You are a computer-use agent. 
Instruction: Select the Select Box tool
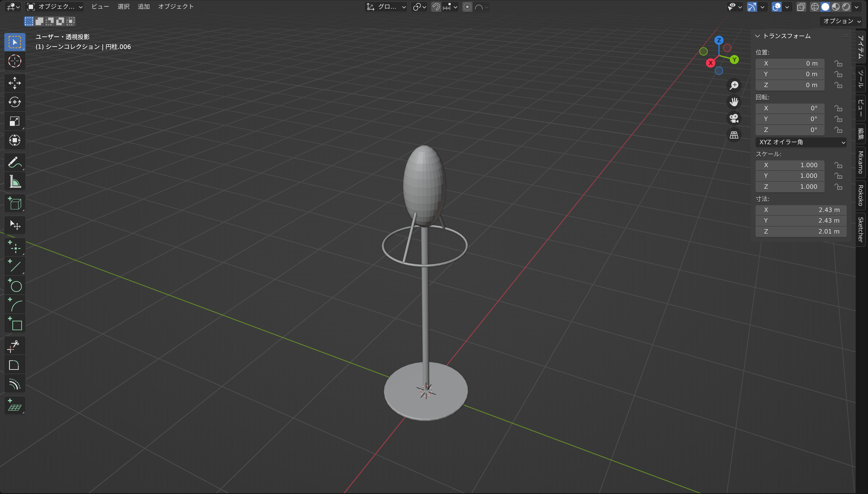pos(14,42)
